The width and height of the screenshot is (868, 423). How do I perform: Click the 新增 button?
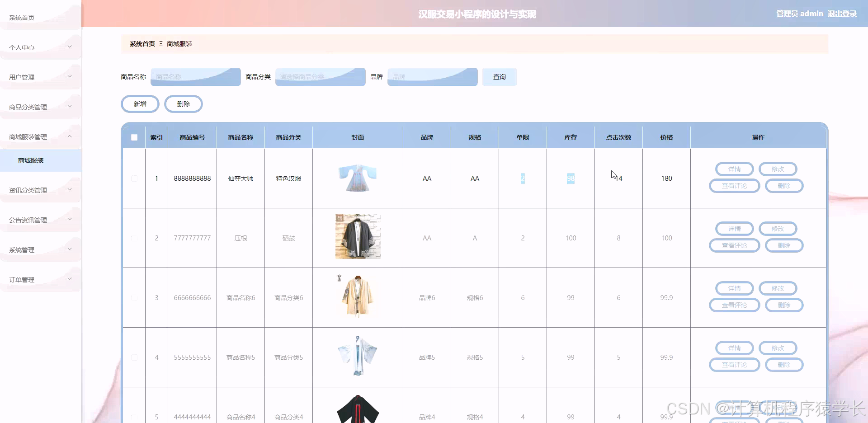click(140, 104)
